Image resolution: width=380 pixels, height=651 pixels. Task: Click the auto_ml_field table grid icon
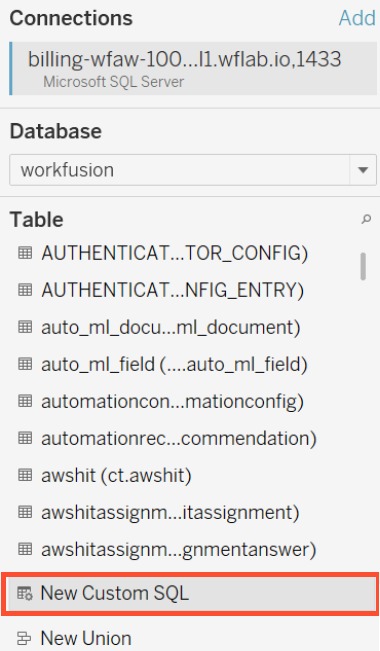point(25,364)
